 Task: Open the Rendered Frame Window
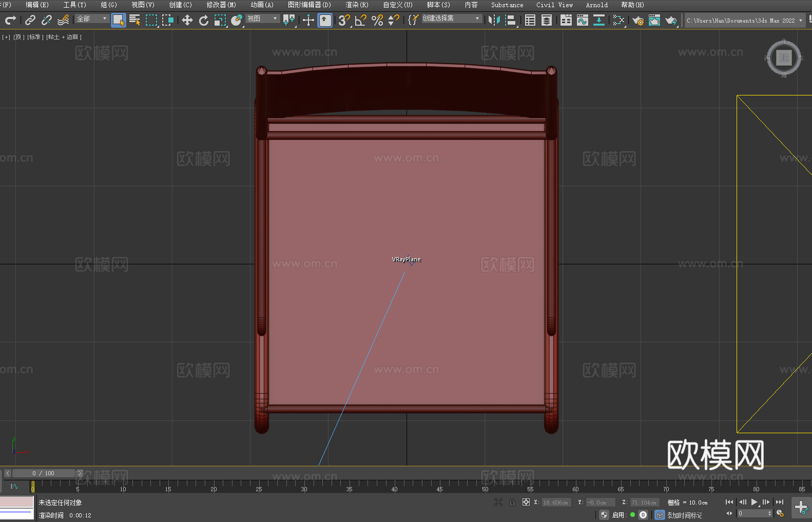654,20
